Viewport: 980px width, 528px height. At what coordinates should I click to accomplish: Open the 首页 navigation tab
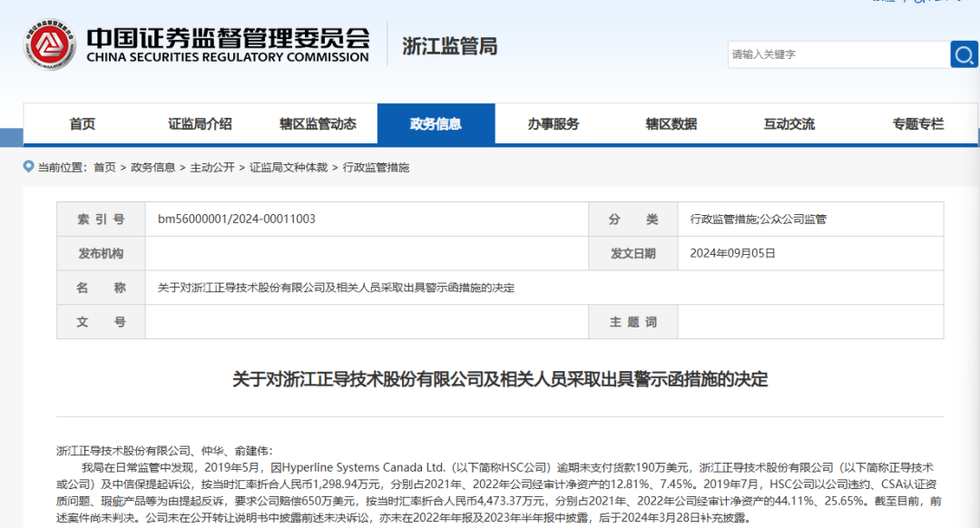pyautogui.click(x=83, y=123)
